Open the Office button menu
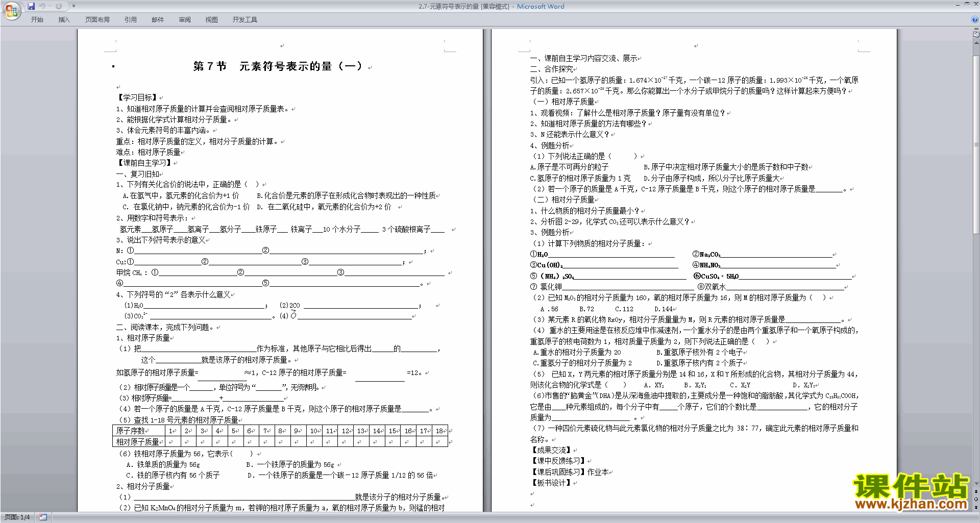 [x=11, y=11]
